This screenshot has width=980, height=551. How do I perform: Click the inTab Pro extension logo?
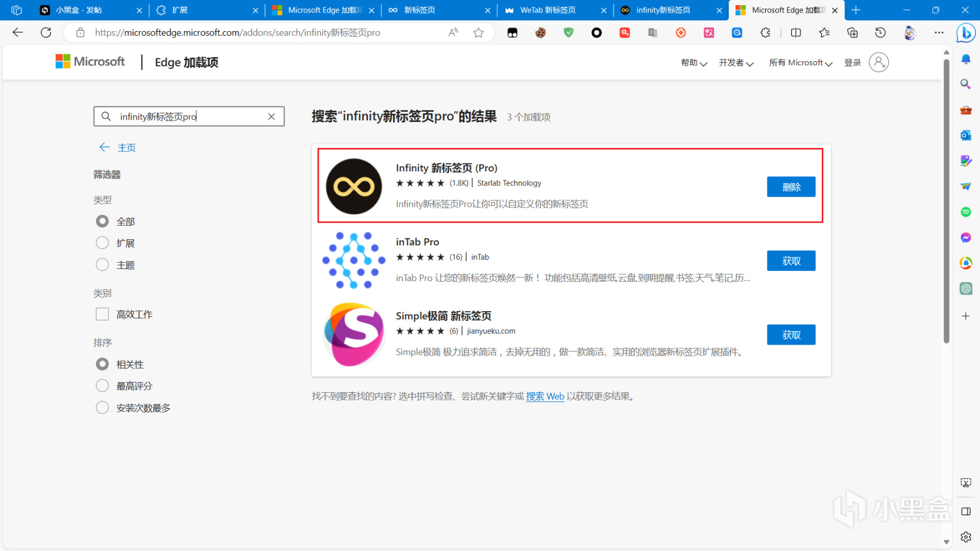click(354, 260)
